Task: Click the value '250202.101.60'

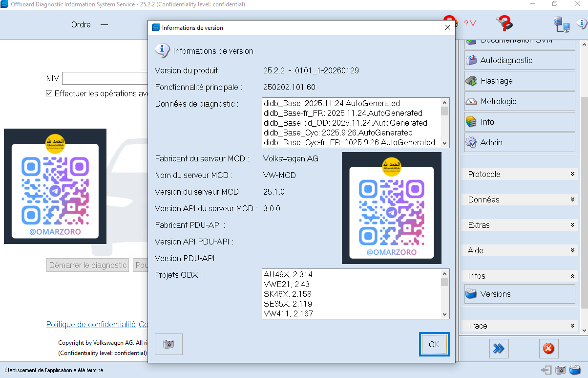Action: pos(289,87)
